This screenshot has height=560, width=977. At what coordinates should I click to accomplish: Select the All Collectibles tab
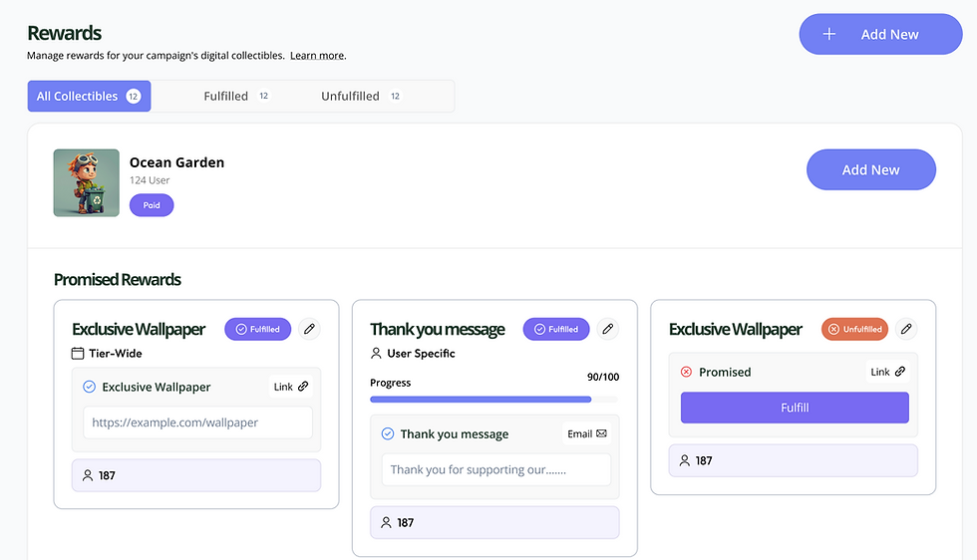pos(89,97)
